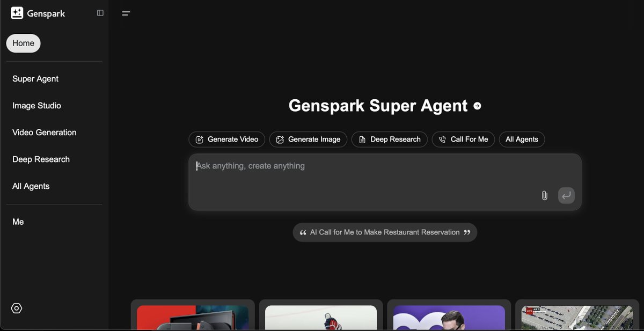Click the Generate Image button
This screenshot has height=331, width=644.
coord(308,139)
